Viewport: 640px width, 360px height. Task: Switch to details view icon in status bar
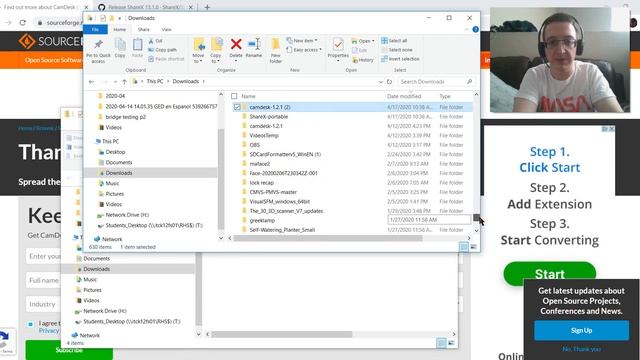tap(464, 247)
